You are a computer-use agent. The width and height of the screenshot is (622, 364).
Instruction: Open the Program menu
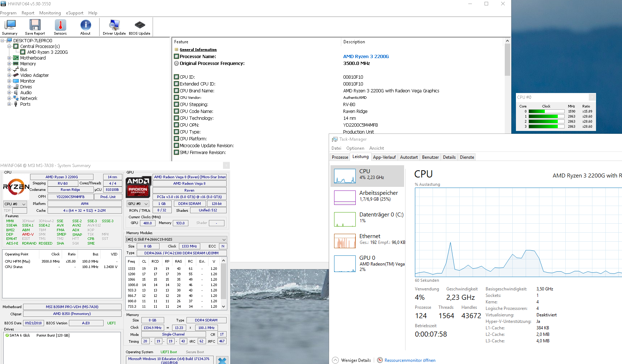click(x=8, y=13)
